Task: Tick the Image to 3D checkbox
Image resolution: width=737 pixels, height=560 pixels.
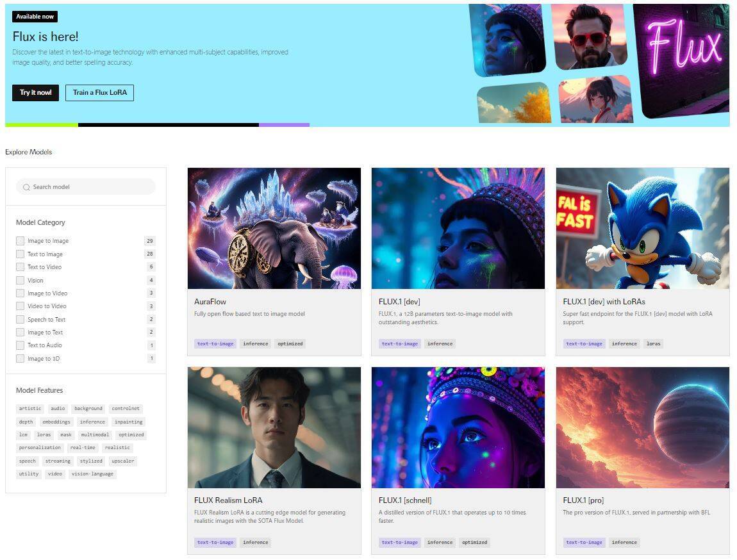Action: (21, 359)
